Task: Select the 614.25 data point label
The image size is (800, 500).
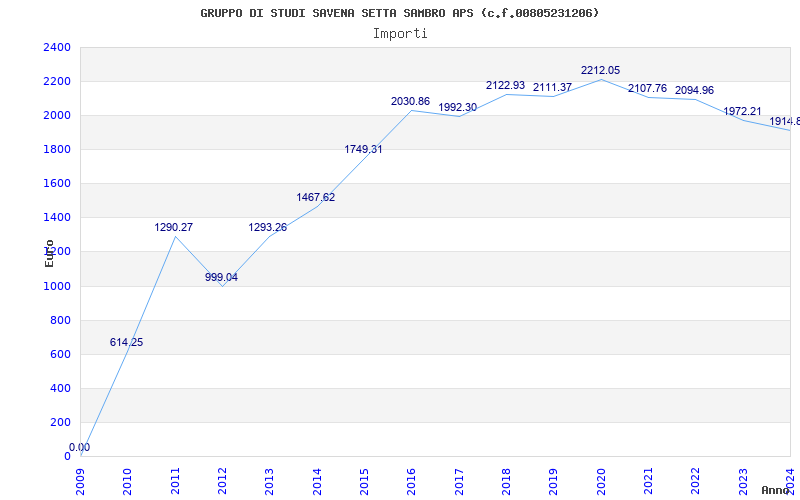Action: tap(127, 342)
